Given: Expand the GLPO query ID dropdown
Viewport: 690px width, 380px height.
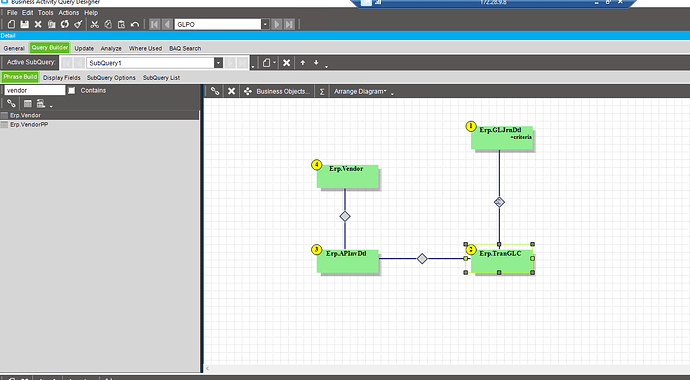Looking at the screenshot, I should [x=265, y=24].
